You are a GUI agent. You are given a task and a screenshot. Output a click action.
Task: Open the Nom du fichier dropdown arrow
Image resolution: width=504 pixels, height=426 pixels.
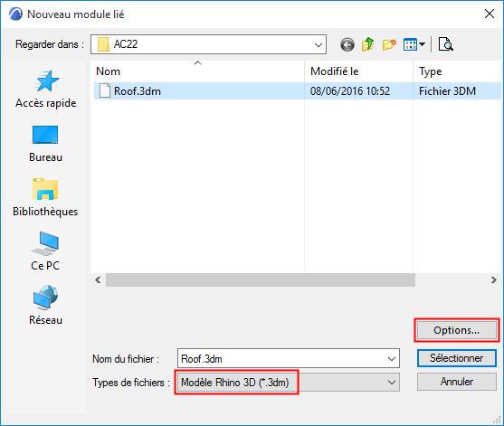(392, 358)
